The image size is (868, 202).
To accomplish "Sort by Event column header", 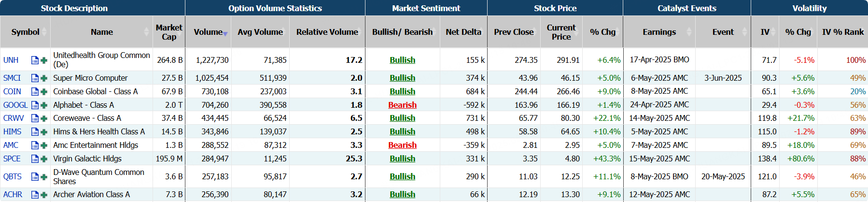I will (x=723, y=32).
